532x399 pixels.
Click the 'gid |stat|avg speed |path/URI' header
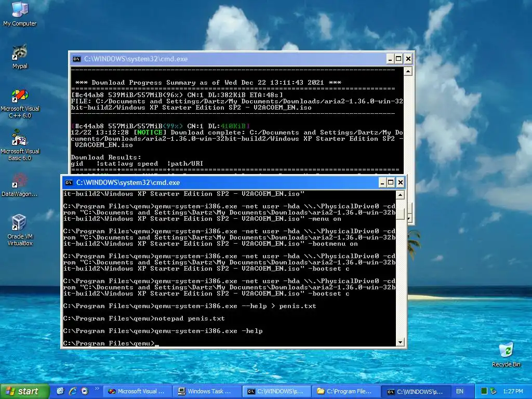tap(137, 164)
